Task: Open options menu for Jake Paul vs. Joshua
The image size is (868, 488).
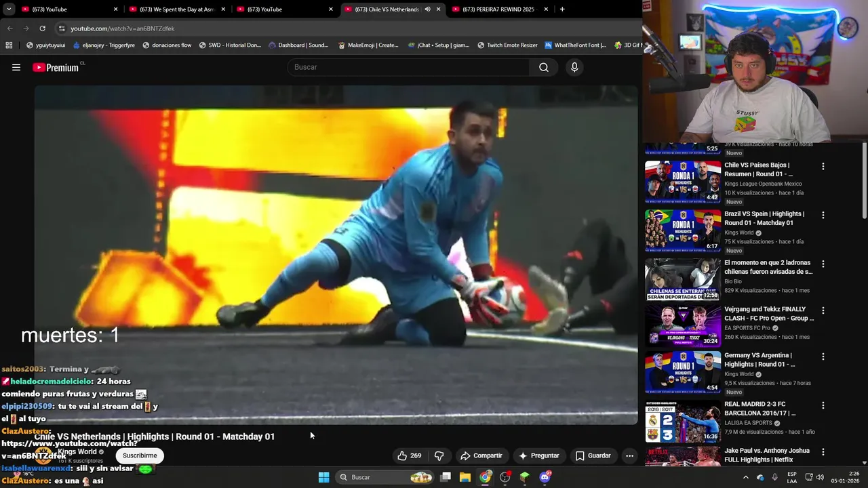Action: (x=823, y=451)
